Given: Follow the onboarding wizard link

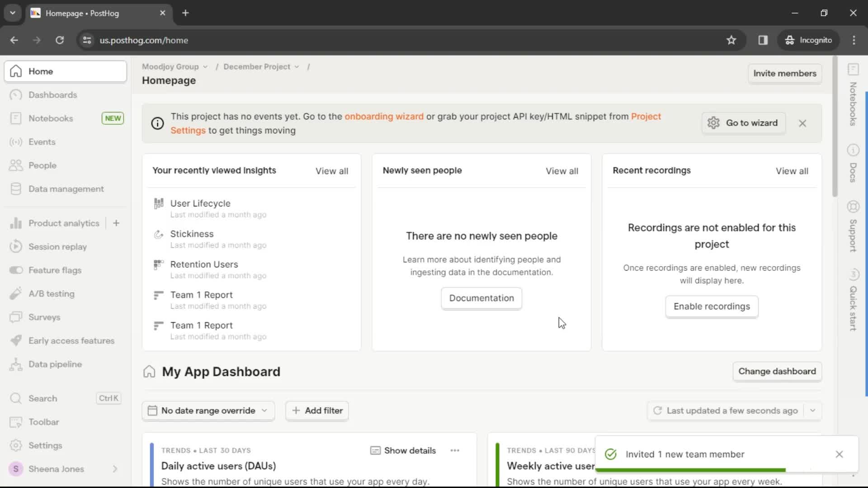Looking at the screenshot, I should (384, 116).
